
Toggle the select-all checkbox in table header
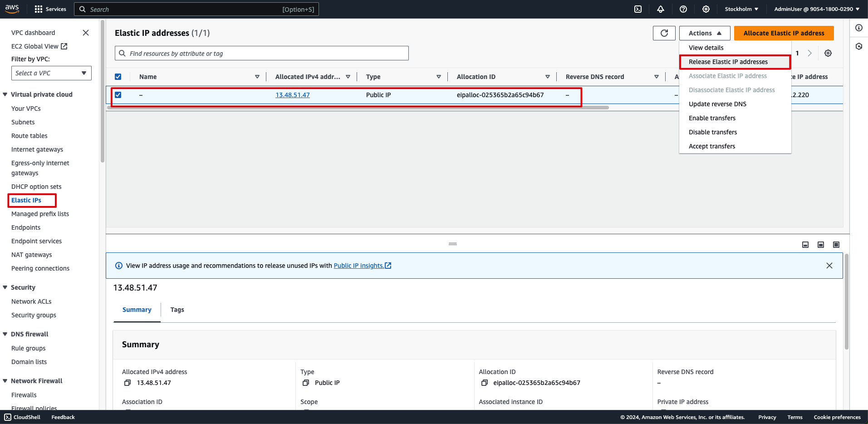(x=118, y=77)
